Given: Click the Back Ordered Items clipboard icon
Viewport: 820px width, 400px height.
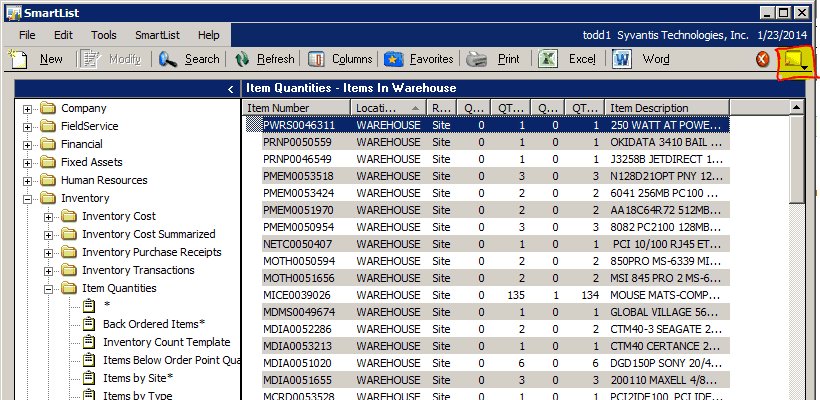Looking at the screenshot, I should (89, 324).
